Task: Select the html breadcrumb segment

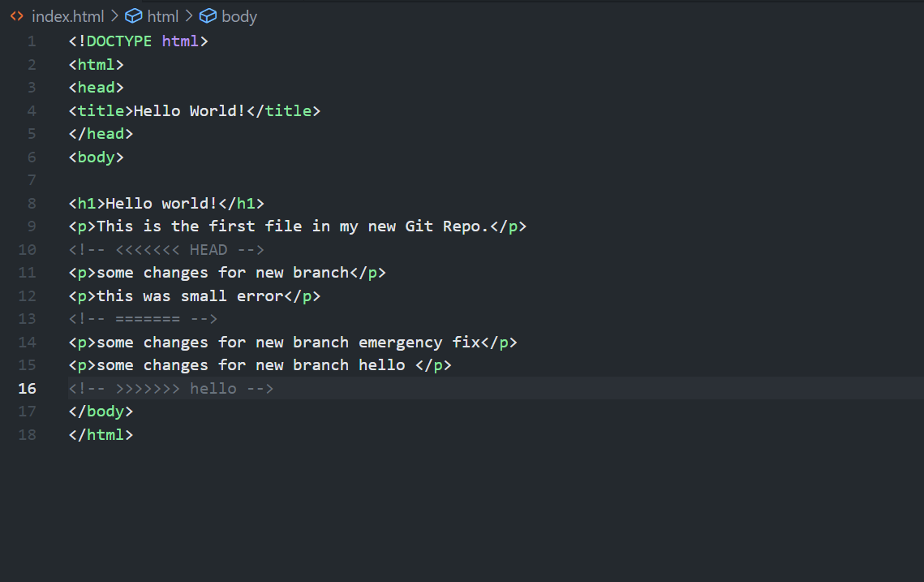Action: pyautogui.click(x=162, y=16)
